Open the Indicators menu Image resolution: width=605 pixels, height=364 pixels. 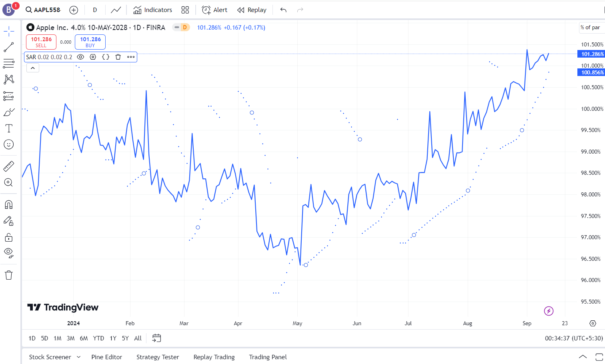pyautogui.click(x=152, y=10)
